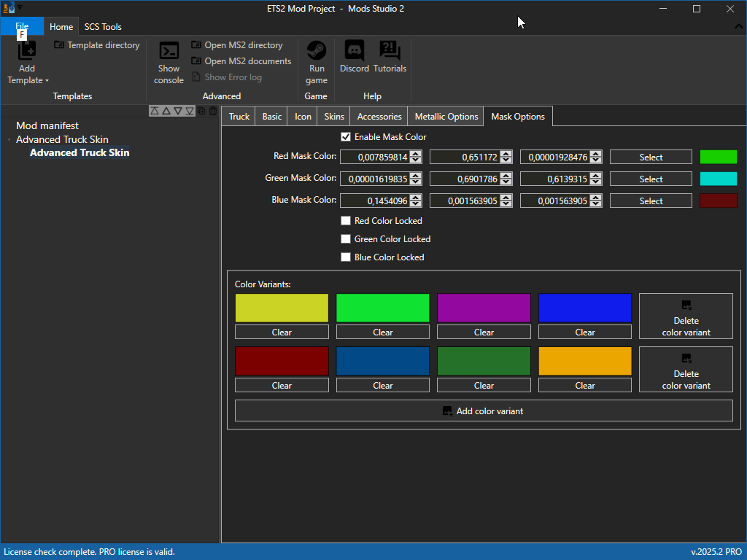Open the Tutorials help icon
Screen dimensions: 747x560
click(x=390, y=57)
